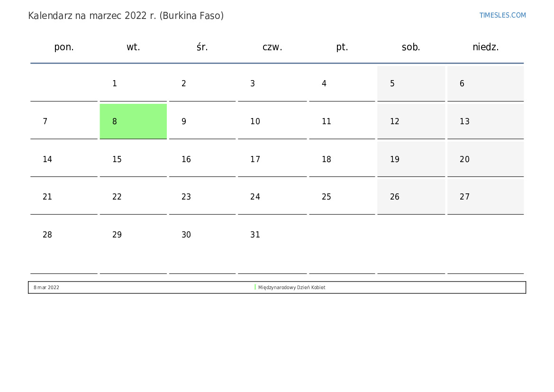Open the TIMESLES.COM link
The width and height of the screenshot is (554, 392).
click(x=502, y=15)
